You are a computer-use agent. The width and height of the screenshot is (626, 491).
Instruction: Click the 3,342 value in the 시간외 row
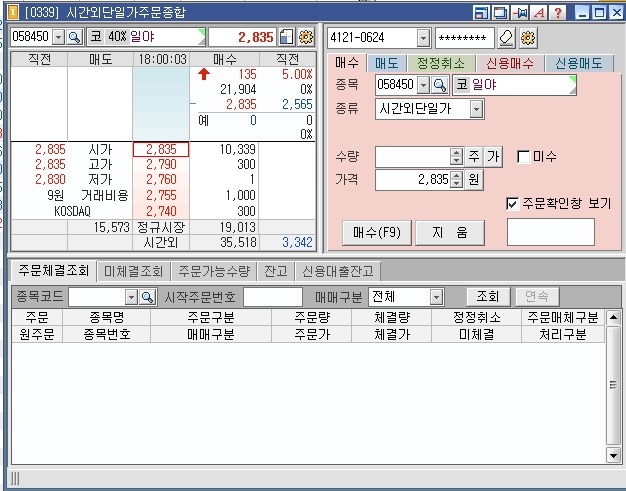pos(297,242)
